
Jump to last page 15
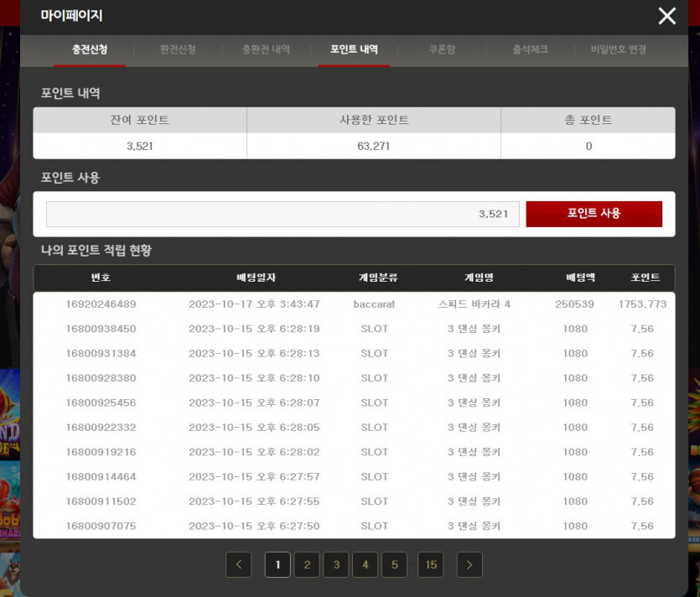431,564
